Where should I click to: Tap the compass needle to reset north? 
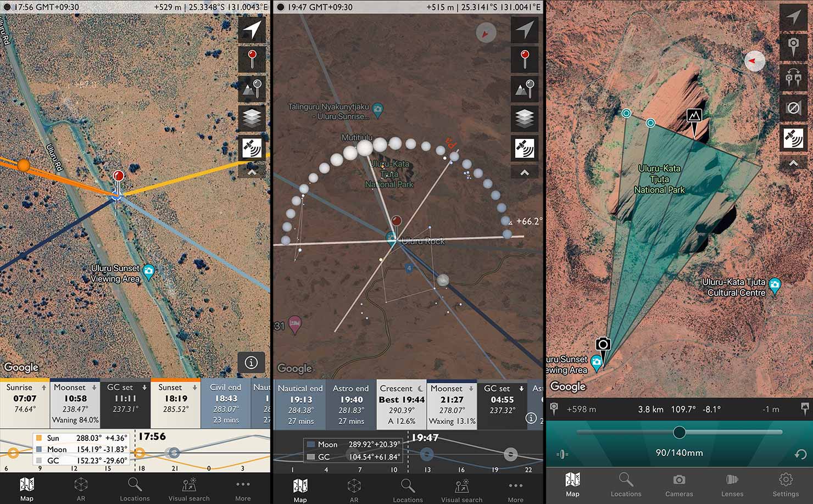point(486,33)
